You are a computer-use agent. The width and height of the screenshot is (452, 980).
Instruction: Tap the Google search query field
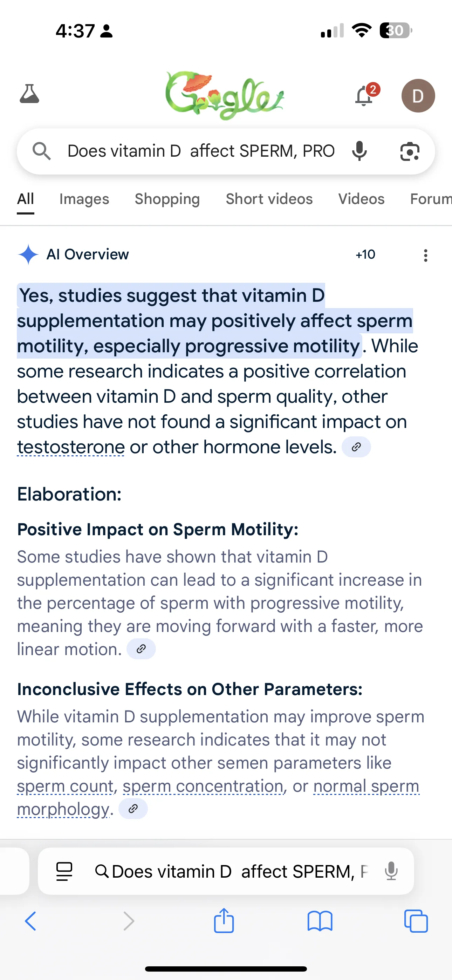[x=201, y=151]
